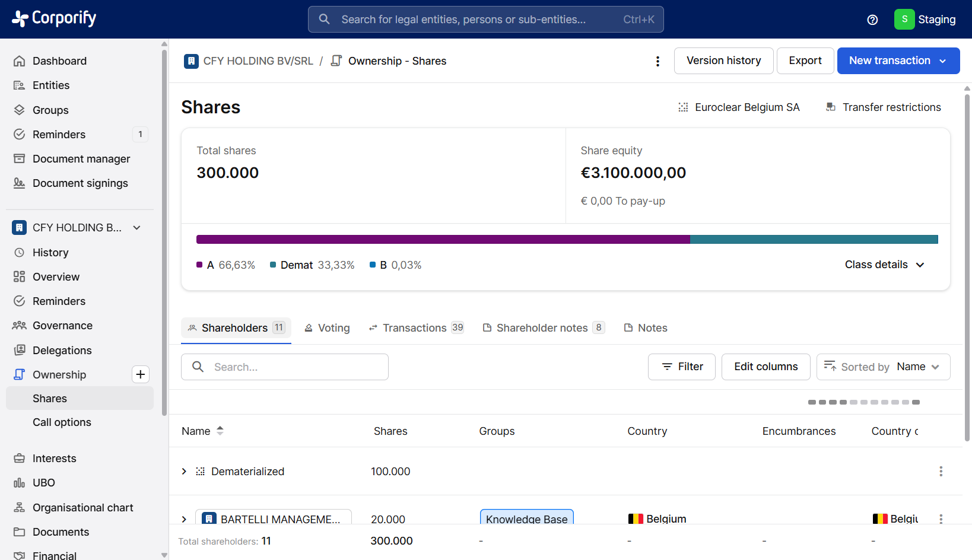Expand the Dematerialized shareholder row
This screenshot has height=560, width=972.
[184, 472]
